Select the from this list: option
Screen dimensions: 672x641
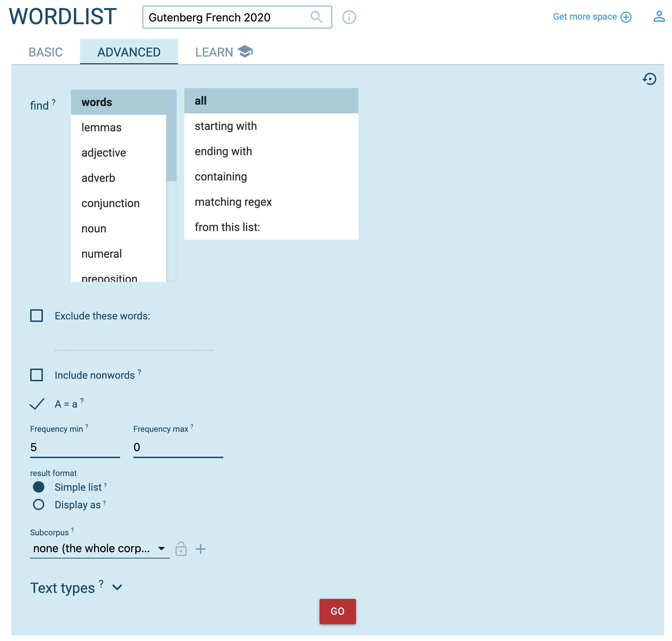tap(271, 227)
